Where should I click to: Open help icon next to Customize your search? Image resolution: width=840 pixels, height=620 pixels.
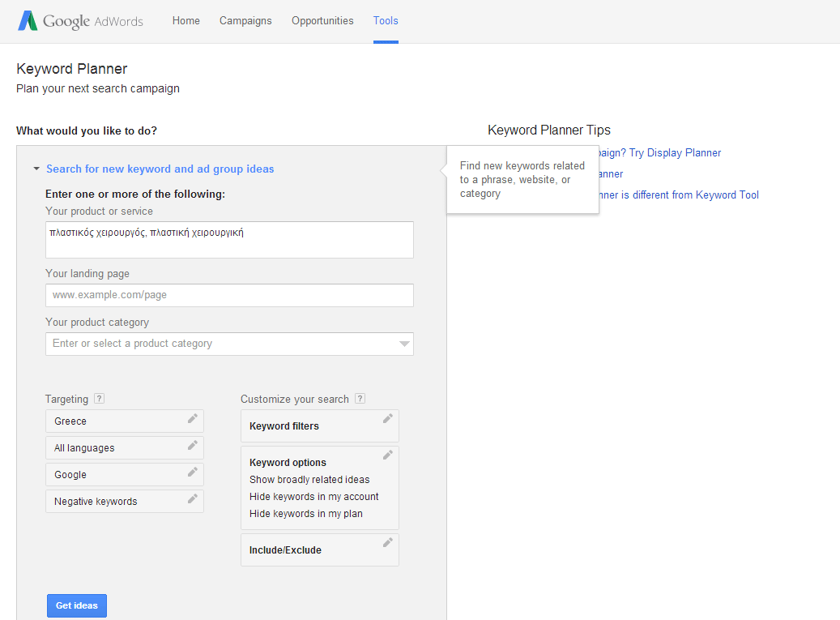(x=360, y=399)
